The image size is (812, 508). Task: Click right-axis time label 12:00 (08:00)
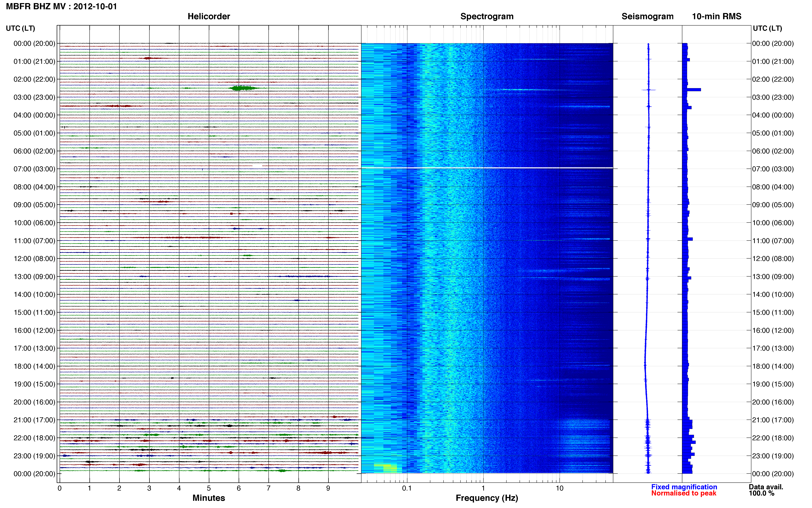click(773, 259)
